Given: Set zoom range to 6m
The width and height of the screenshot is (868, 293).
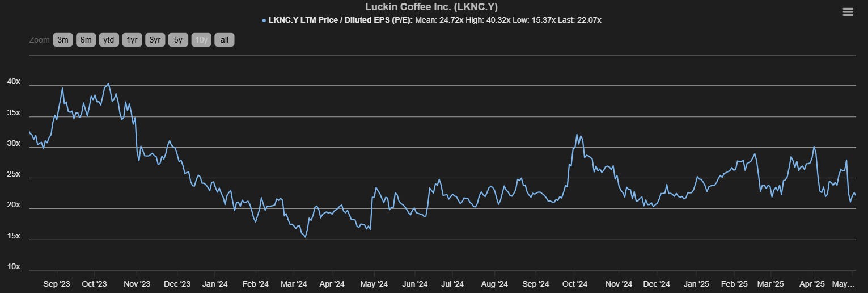Looking at the screenshot, I should click(x=86, y=40).
